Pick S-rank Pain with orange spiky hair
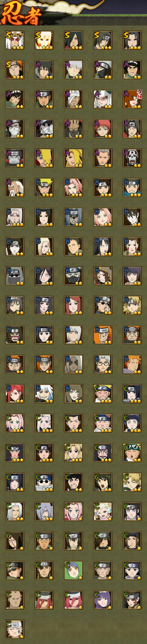The height and width of the screenshot is (644, 147). 15,70
